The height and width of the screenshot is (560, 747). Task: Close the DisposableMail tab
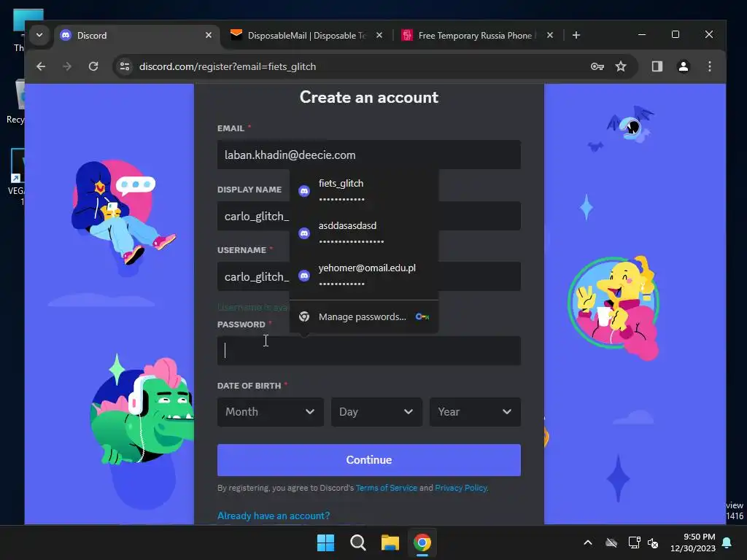379,35
